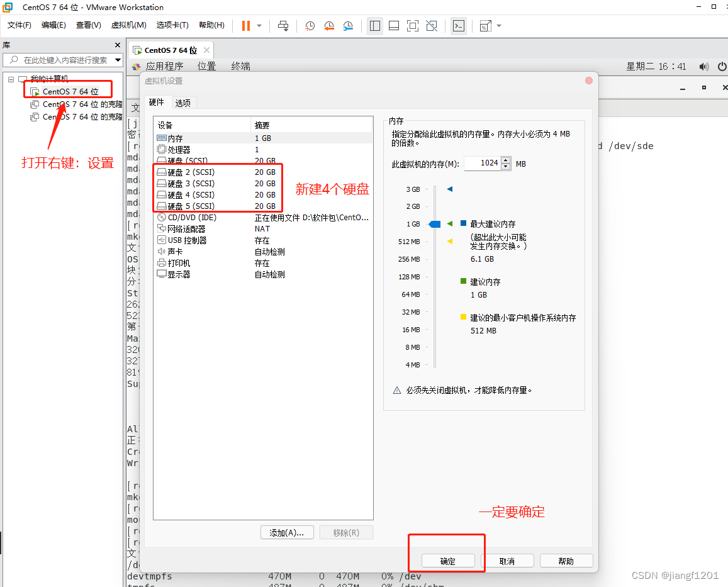Enter full screen mode from the toolbar
The image size is (728, 587).
pyautogui.click(x=412, y=26)
